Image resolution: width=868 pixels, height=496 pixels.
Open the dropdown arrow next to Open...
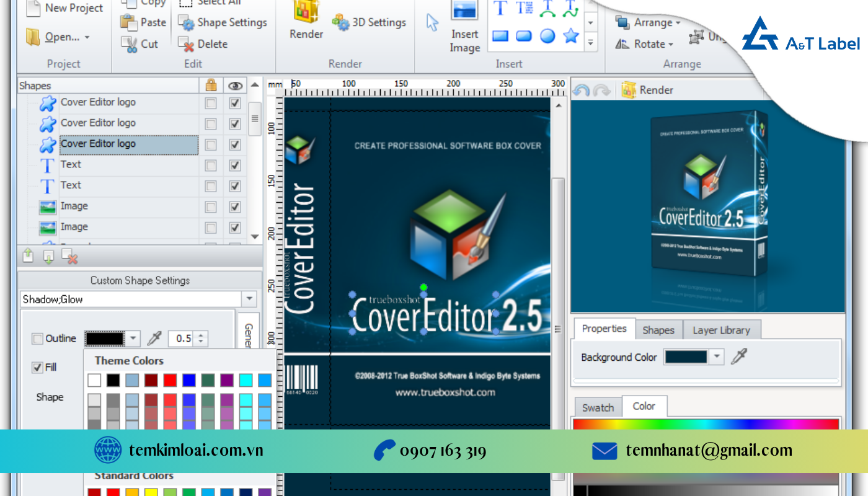point(87,37)
